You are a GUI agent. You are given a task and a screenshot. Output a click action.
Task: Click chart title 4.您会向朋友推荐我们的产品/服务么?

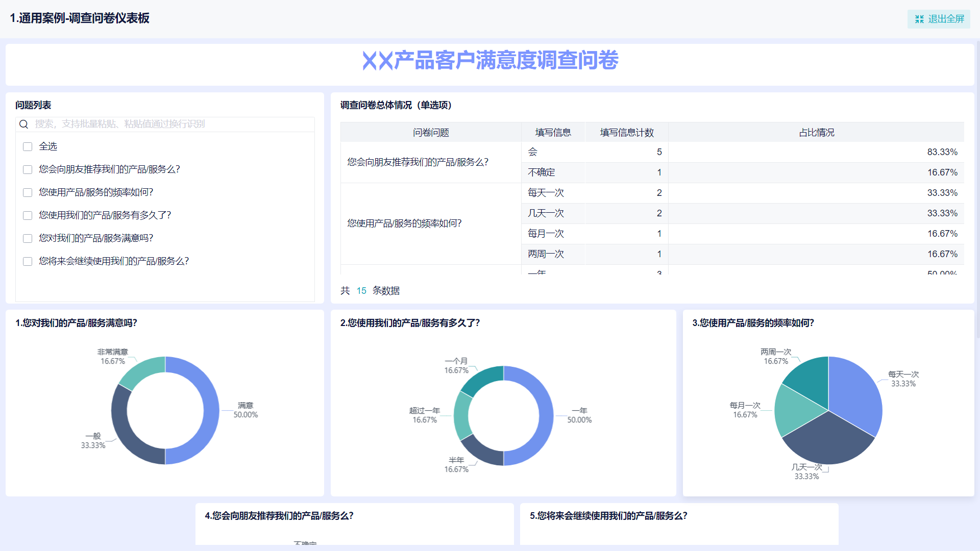click(279, 516)
